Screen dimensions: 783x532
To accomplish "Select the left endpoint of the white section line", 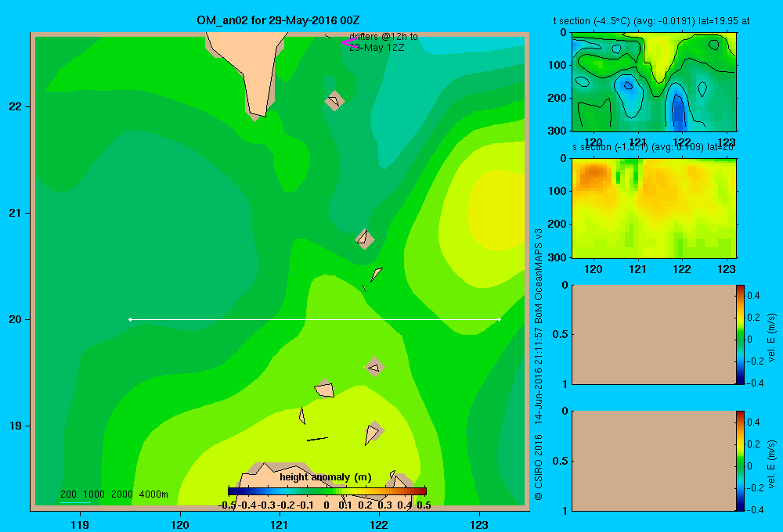I will [130, 319].
